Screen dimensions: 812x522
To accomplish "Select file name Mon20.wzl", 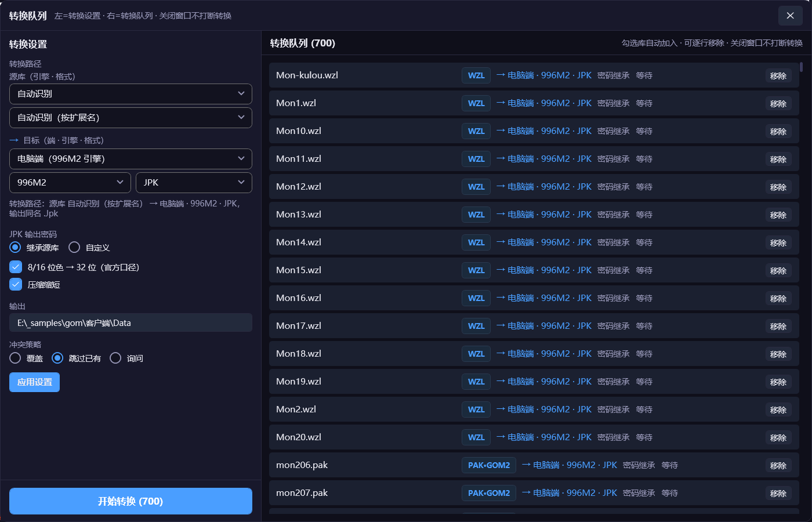I will click(299, 437).
